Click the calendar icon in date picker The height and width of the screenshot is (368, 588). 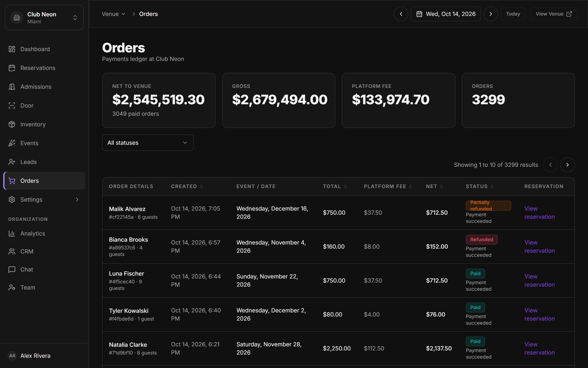point(419,14)
